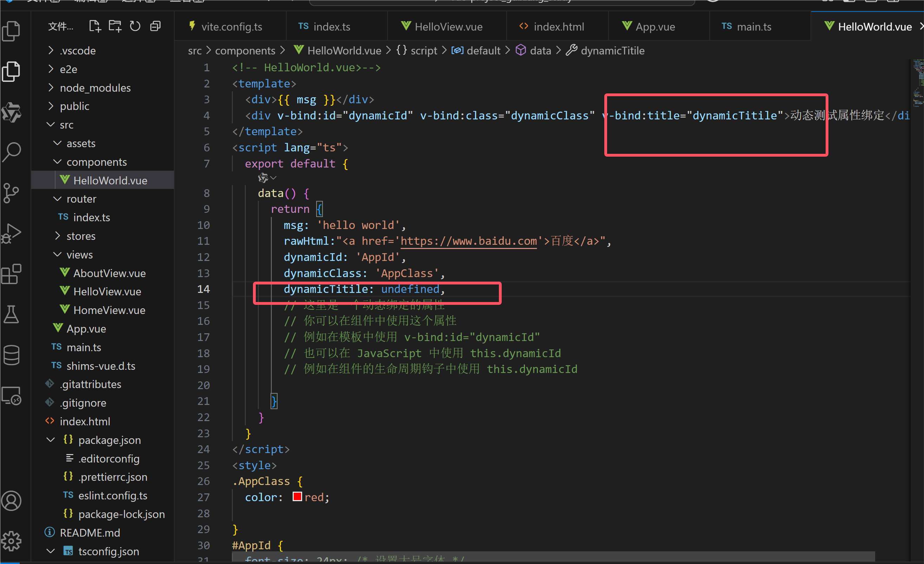Collapse the package.json nested files
Screen dimensions: 924x564
[x=51, y=440]
